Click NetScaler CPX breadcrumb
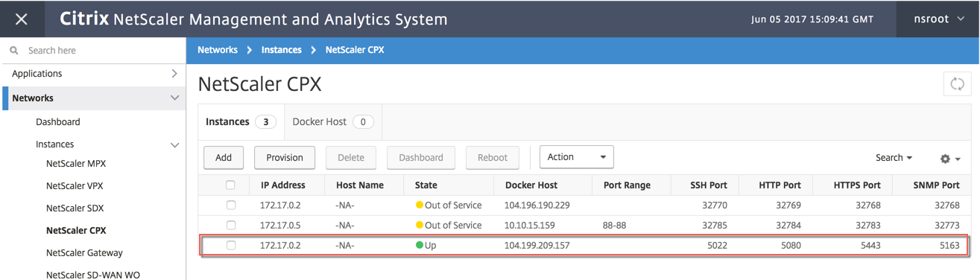 [x=355, y=50]
